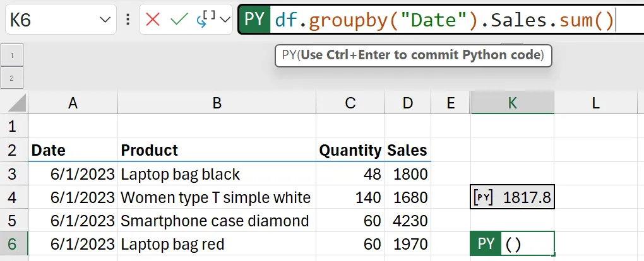
Task: Select the cell containing Smartphone case diamond
Action: 217,221
